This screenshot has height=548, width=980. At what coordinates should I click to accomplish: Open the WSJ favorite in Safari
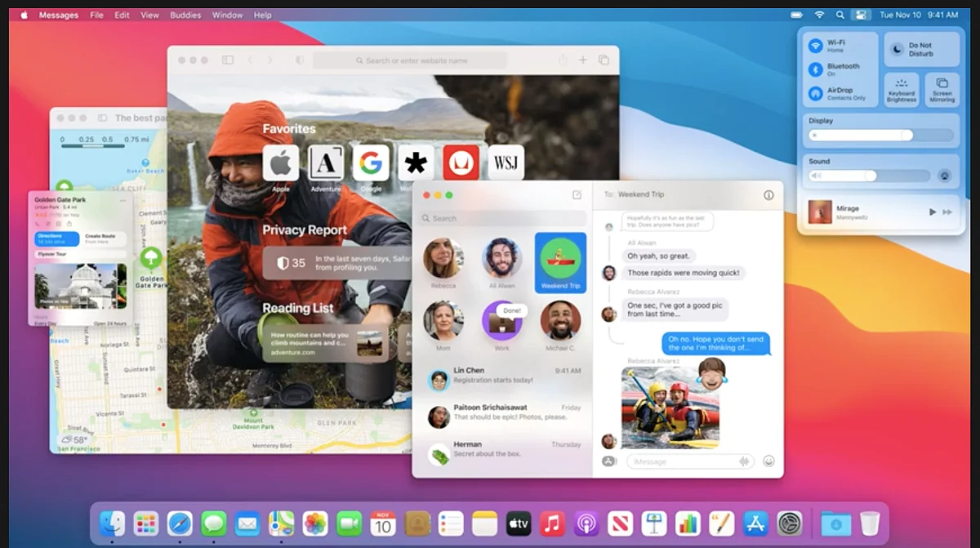coord(506,163)
